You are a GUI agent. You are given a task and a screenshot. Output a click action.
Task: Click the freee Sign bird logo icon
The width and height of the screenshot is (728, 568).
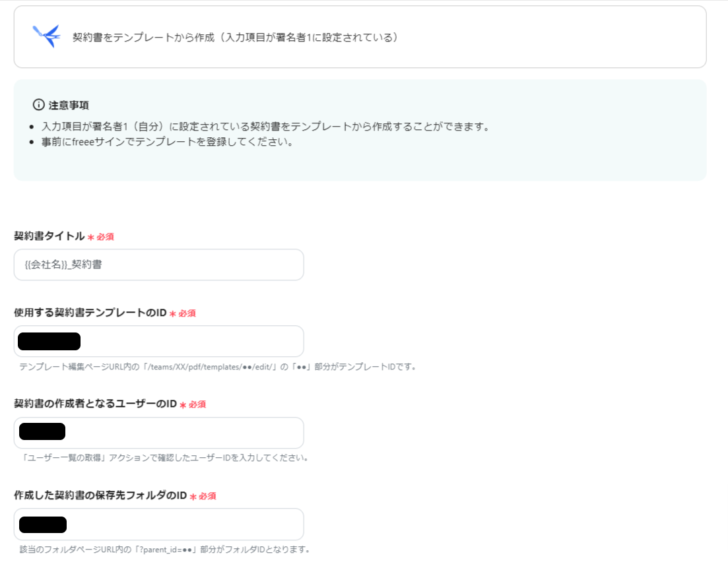(46, 36)
